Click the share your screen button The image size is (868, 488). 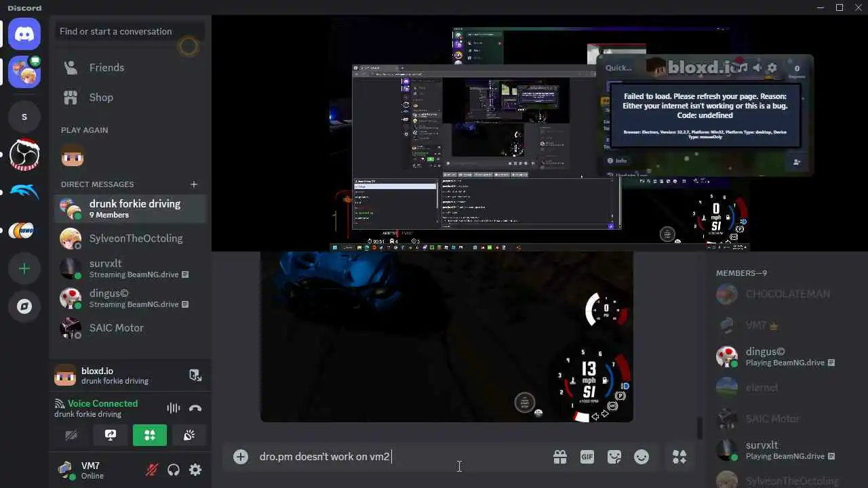tap(111, 435)
